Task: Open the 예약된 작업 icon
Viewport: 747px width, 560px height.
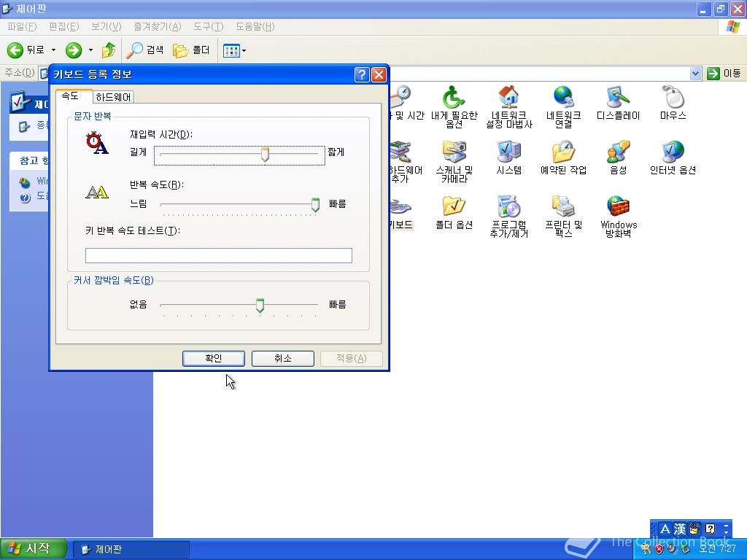Action: (x=563, y=157)
